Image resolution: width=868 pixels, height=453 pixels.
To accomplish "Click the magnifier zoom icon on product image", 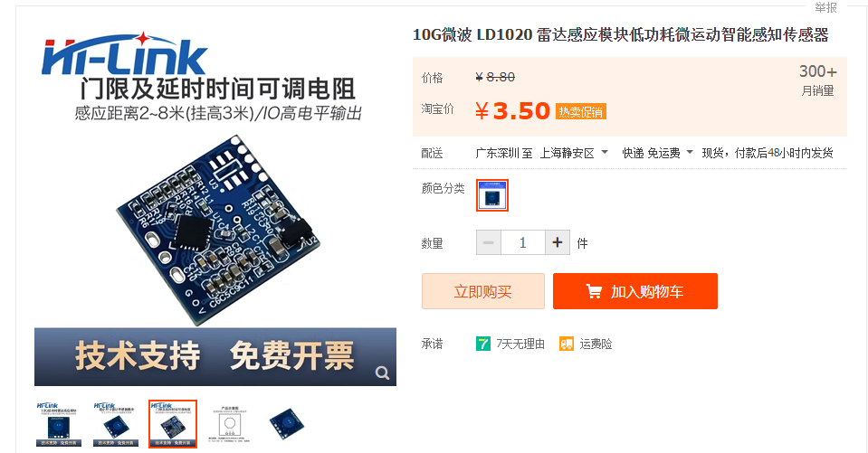I will point(382,373).
